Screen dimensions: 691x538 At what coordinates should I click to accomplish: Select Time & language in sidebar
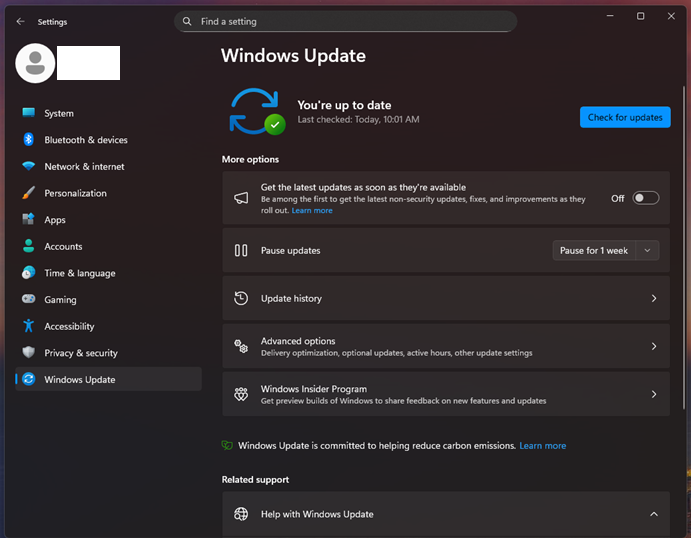108,273
